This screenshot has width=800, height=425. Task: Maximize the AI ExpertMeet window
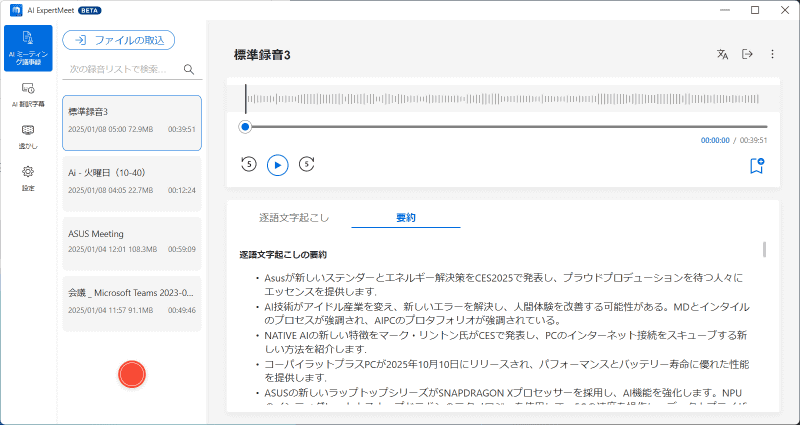pyautogui.click(x=755, y=10)
